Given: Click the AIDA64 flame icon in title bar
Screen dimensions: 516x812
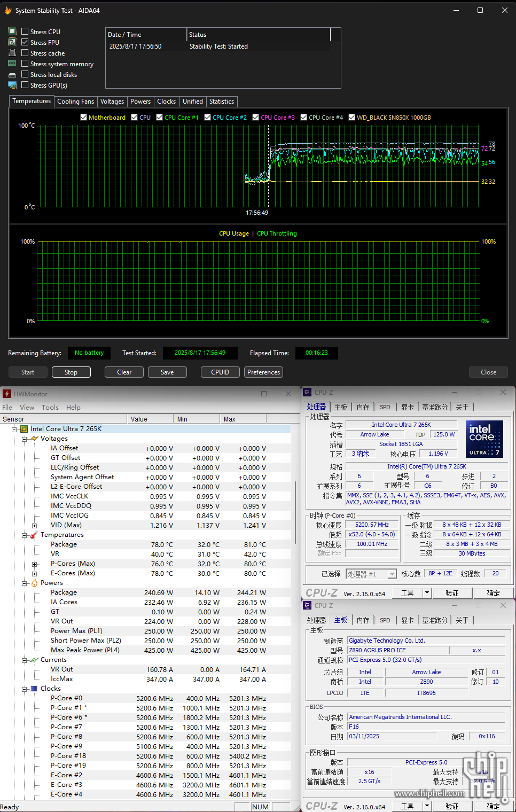Looking at the screenshot, I should pos(8,10).
